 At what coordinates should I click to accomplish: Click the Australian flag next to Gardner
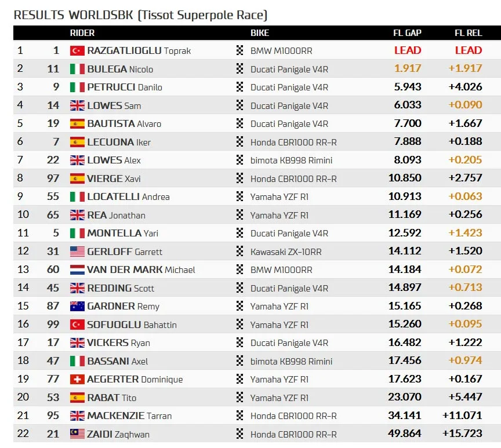[77, 306]
